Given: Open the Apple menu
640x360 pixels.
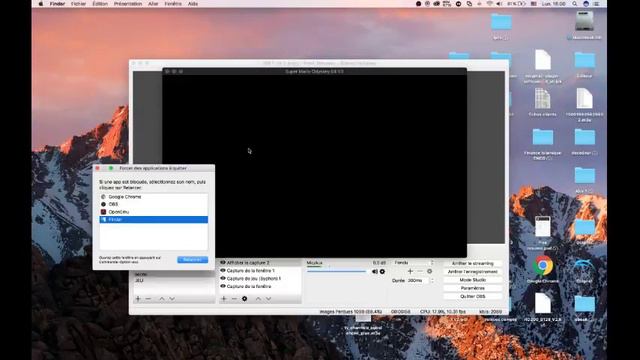Looking at the screenshot, I should click(40, 4).
